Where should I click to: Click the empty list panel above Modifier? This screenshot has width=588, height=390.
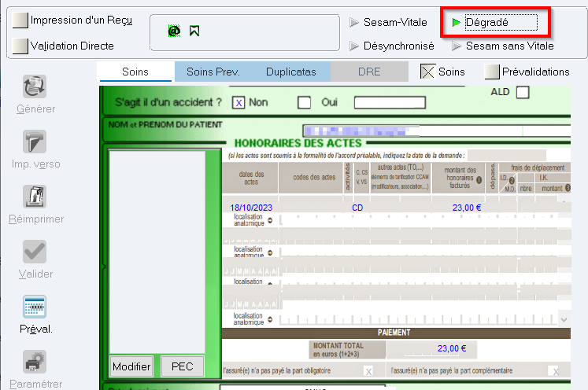[x=157, y=252]
